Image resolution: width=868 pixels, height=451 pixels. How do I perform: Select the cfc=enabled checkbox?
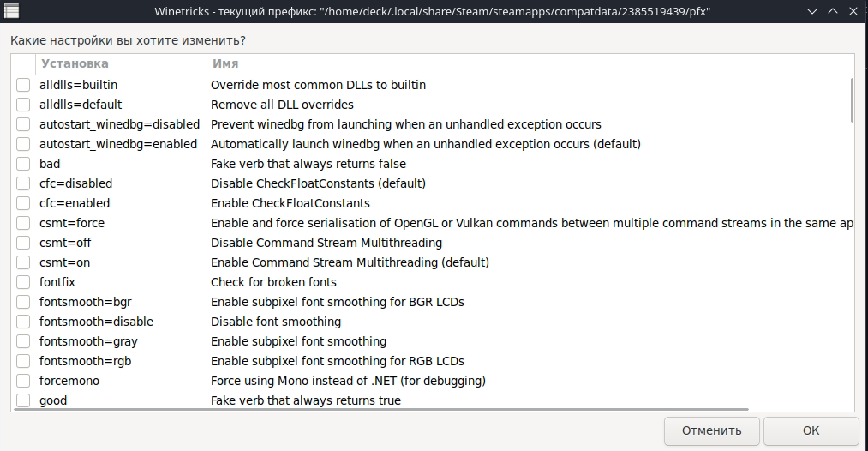[23, 203]
